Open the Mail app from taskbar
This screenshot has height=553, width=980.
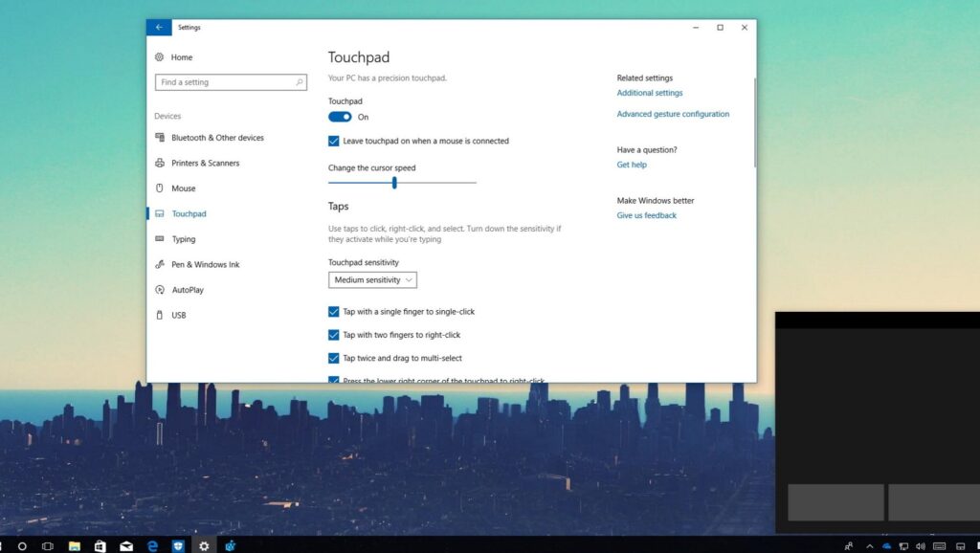click(126, 545)
